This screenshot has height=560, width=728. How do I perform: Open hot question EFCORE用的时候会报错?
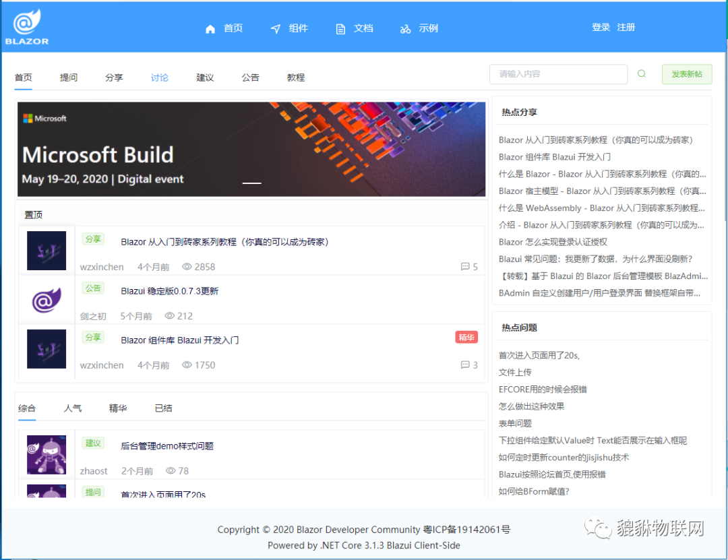pyautogui.click(x=543, y=389)
